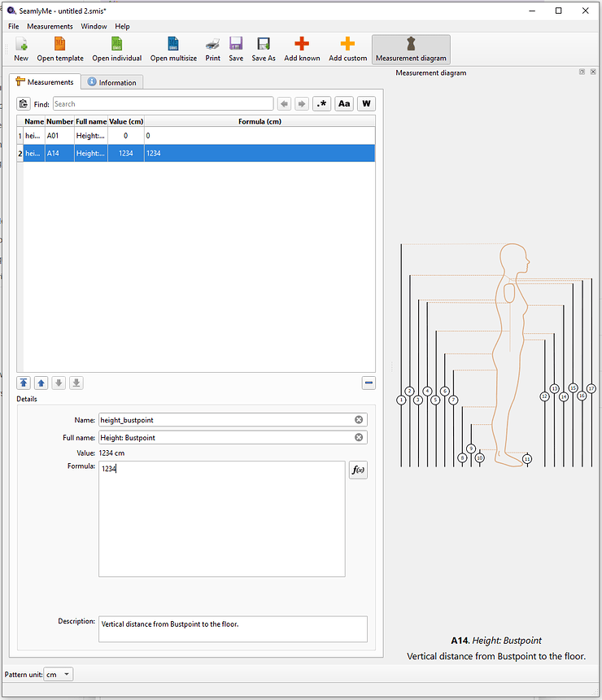Move measurement to top of list
Image resolution: width=602 pixels, height=700 pixels.
24,383
